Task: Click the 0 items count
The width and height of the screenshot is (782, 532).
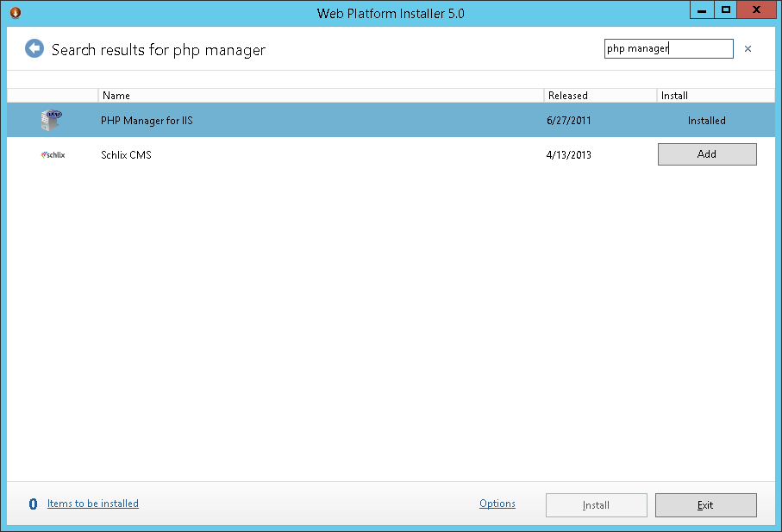Action: pyautogui.click(x=33, y=504)
